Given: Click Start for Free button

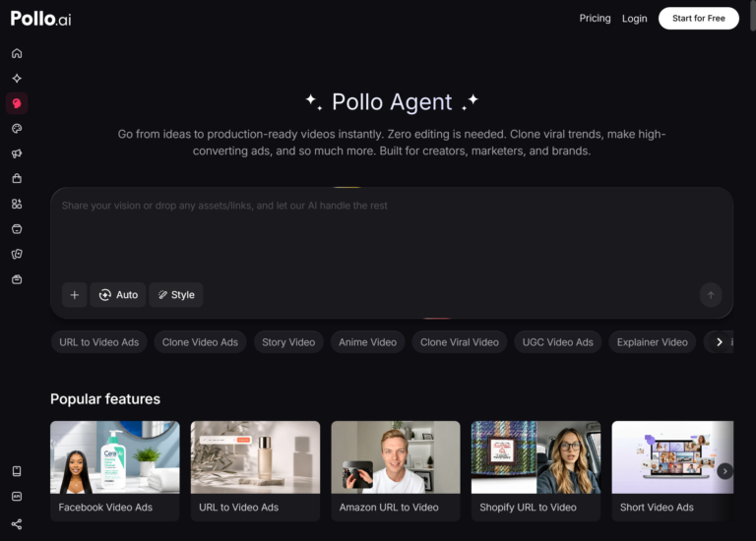Looking at the screenshot, I should (699, 19).
